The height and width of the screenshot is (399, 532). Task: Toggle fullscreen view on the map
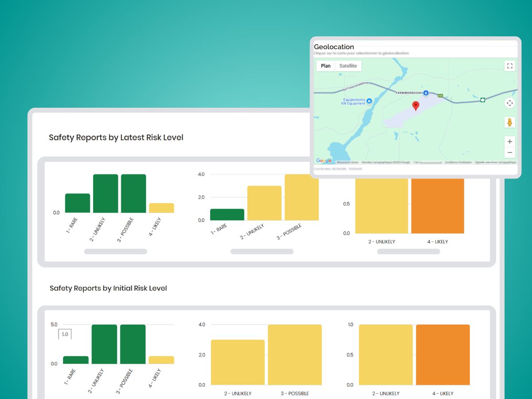point(510,66)
